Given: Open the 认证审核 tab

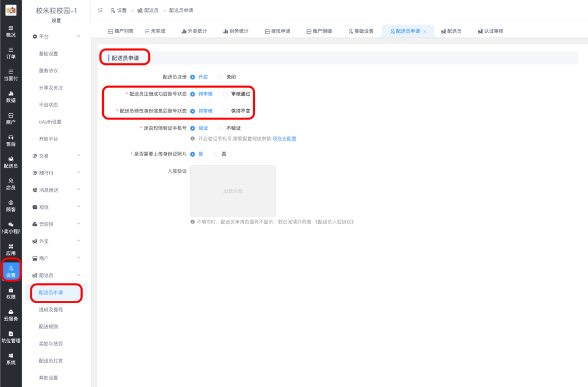Looking at the screenshot, I should point(492,31).
